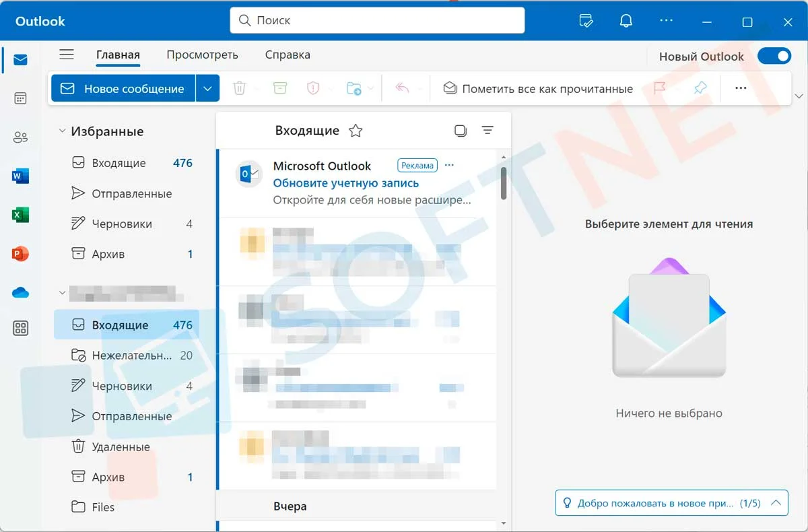The image size is (808, 532).
Task: Click the Вчера group header
Action: 357,506
